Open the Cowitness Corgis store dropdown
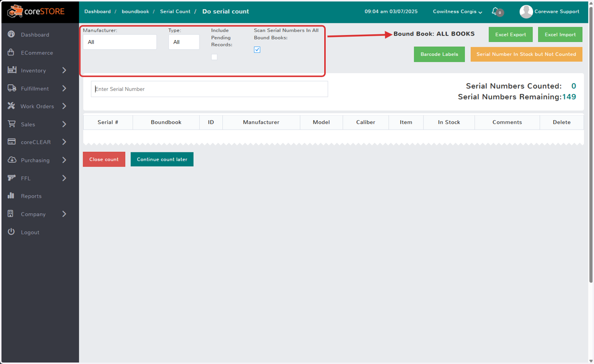This screenshot has height=364, width=594. (457, 11)
